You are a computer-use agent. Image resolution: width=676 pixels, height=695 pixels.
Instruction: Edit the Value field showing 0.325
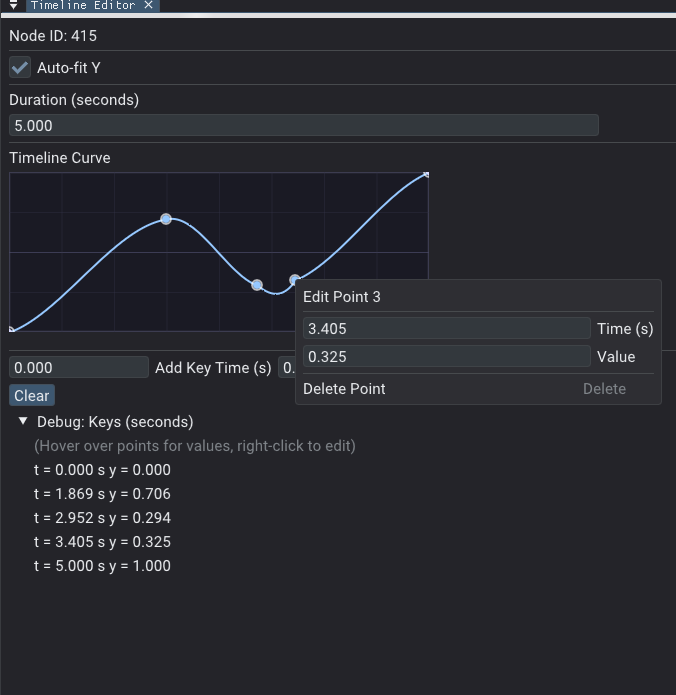[446, 357]
